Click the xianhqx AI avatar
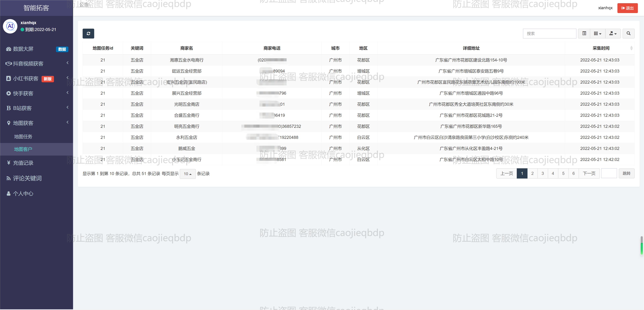The image size is (644, 310). coord(10,26)
